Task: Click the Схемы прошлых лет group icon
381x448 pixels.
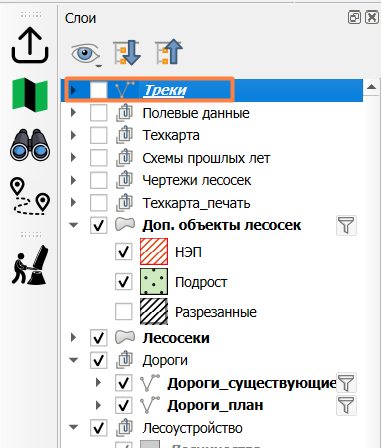Action: pyautogui.click(x=124, y=158)
